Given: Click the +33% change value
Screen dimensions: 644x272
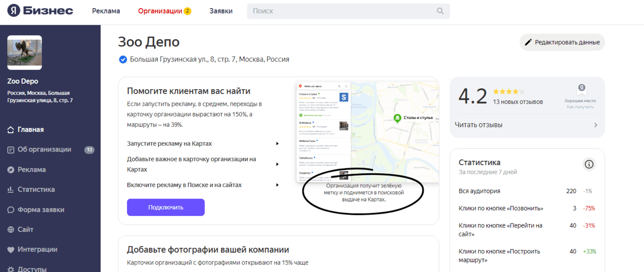Looking at the screenshot, I should pyautogui.click(x=589, y=251).
